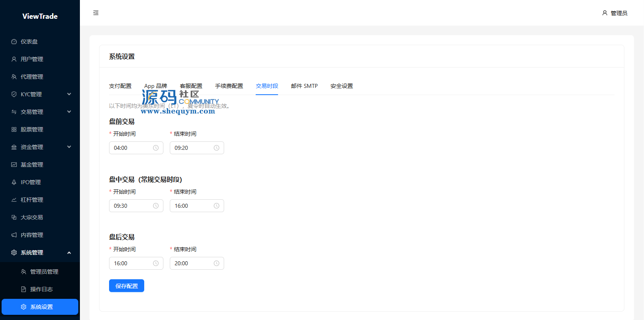Click the 代理管理 agent icon
Viewport: 644px width, 320px height.
point(14,77)
